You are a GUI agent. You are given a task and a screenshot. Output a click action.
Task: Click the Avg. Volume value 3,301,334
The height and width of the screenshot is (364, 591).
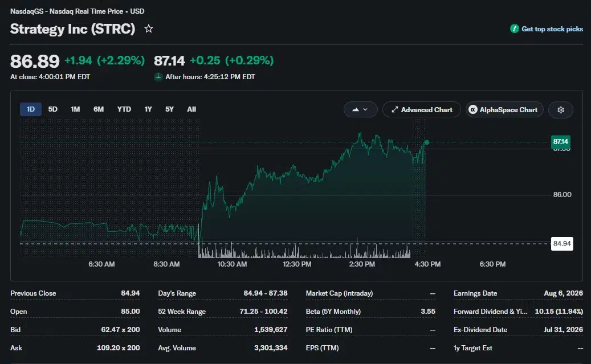coord(271,348)
